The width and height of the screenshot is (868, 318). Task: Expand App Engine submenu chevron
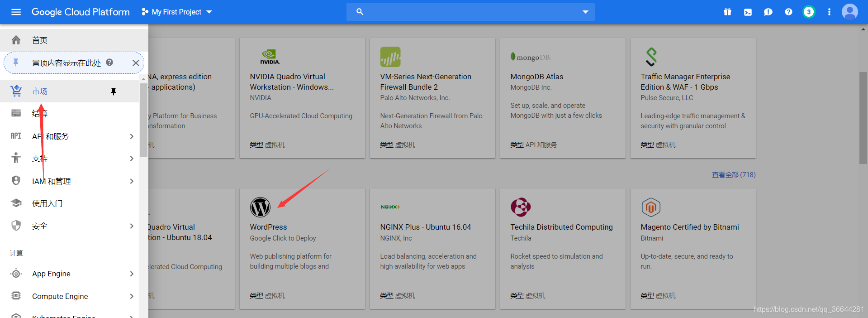coord(132,274)
